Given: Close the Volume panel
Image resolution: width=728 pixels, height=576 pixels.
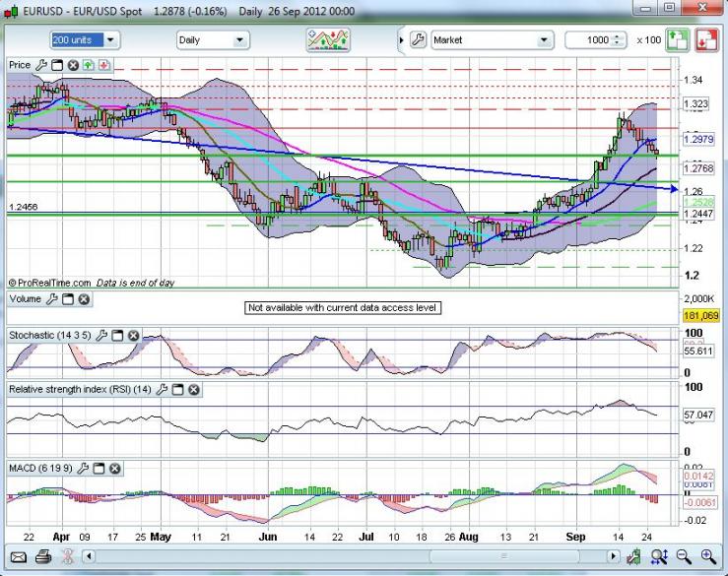Looking at the screenshot, I should tap(84, 299).
